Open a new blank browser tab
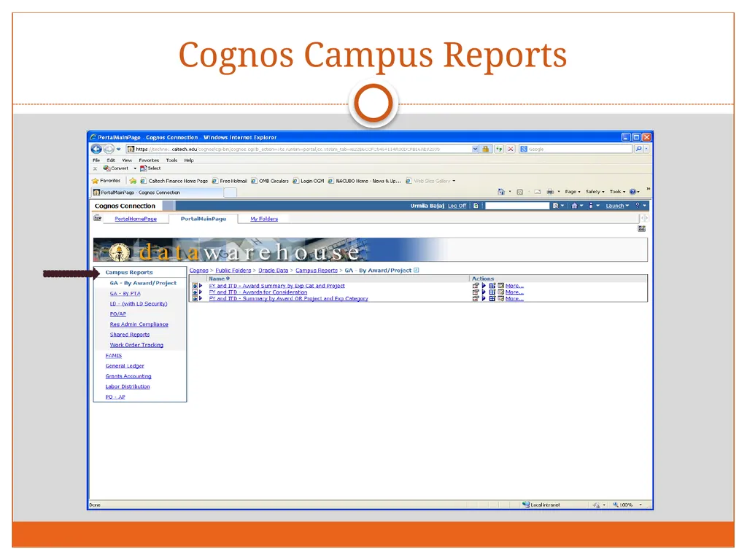 coord(230,192)
